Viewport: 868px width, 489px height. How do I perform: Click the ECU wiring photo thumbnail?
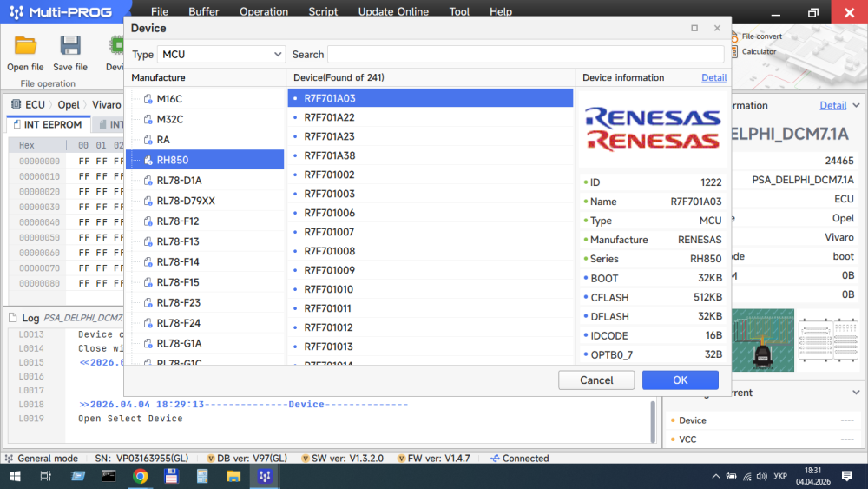(763, 340)
